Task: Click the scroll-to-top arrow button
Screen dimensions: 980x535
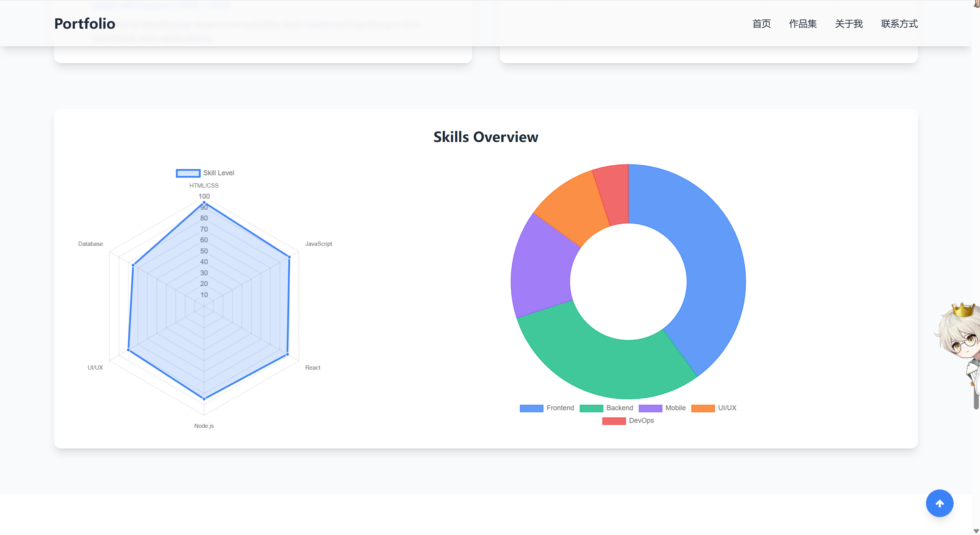Action: pyautogui.click(x=939, y=503)
